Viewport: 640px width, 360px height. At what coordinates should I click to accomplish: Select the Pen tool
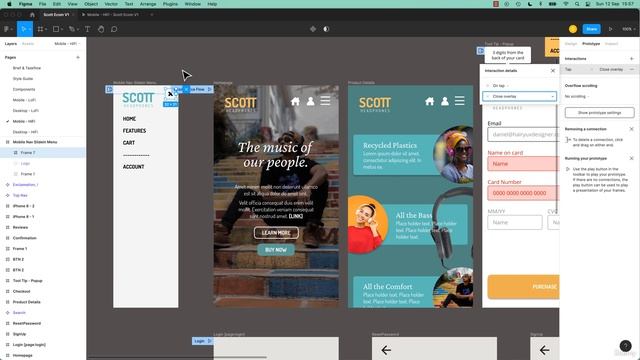click(x=72, y=29)
